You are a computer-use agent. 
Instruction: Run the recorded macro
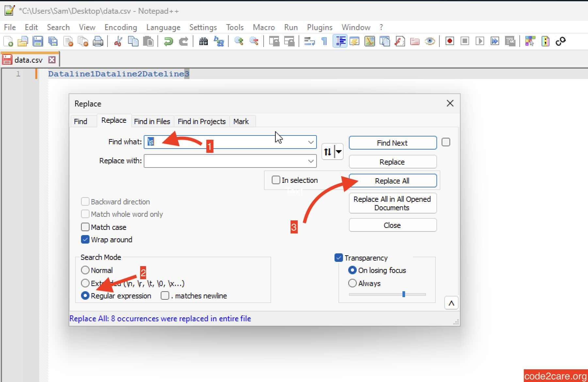480,41
